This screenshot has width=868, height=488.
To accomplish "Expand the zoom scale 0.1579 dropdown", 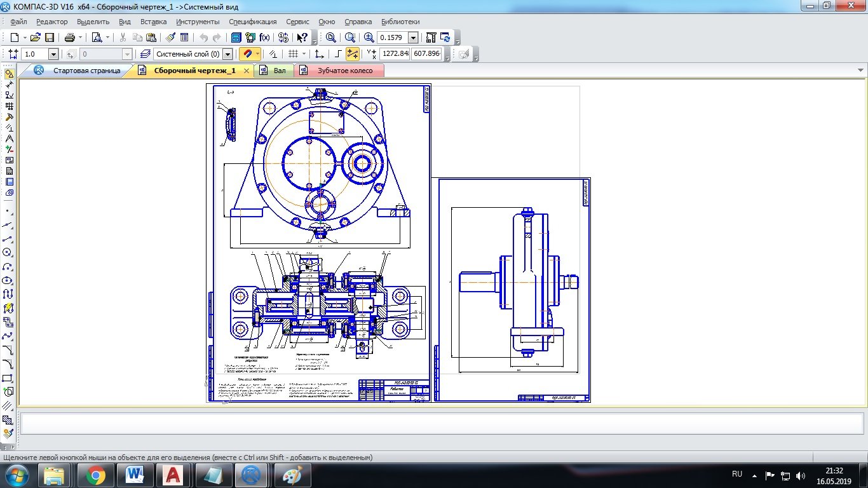I will click(x=413, y=37).
